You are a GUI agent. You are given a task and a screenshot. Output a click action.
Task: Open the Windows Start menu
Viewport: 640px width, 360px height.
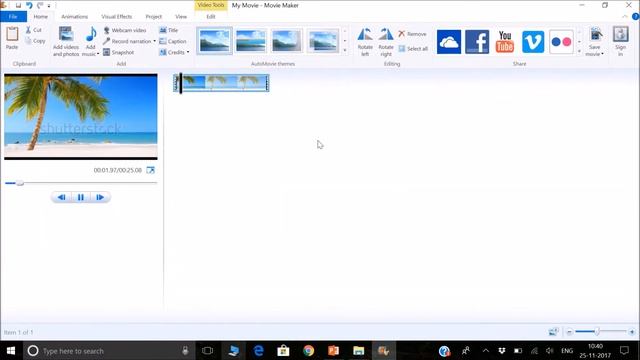11,351
